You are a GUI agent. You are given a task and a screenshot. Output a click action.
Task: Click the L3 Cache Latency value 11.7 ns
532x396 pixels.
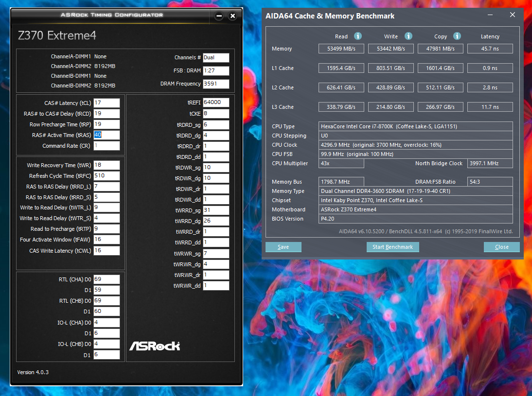tap(490, 107)
